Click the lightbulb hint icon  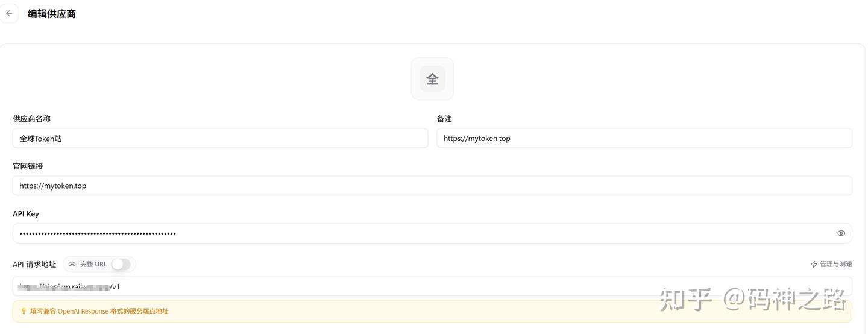[x=24, y=312]
